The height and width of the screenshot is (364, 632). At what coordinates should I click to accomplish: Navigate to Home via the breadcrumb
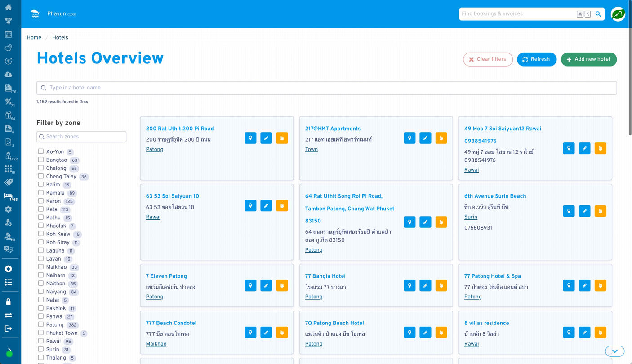34,37
